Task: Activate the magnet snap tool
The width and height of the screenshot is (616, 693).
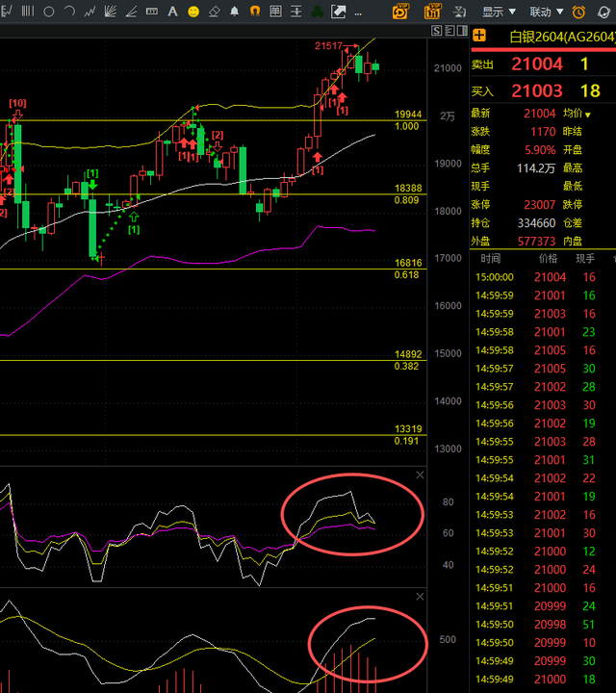Action: (255, 12)
